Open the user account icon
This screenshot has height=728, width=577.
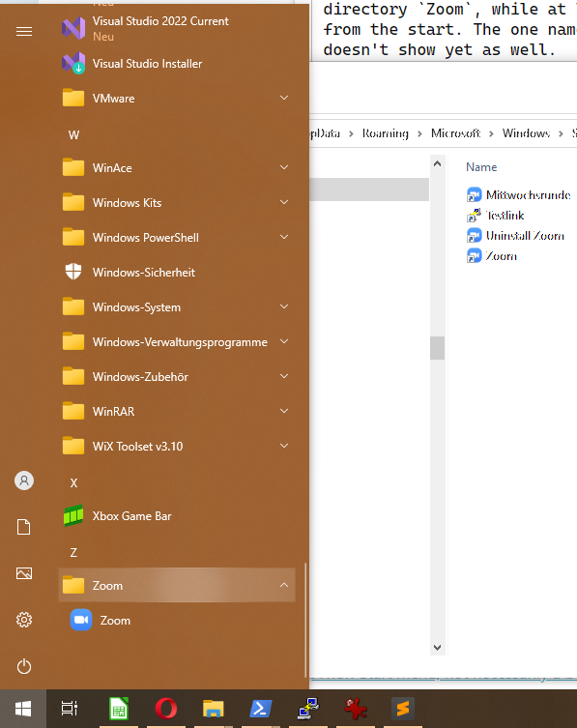tap(24, 480)
